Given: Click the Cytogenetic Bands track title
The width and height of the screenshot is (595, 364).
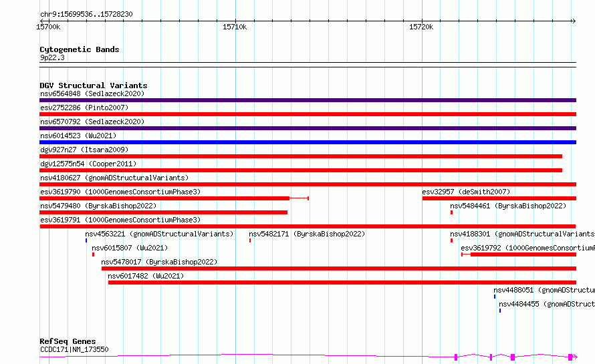Looking at the screenshot, I should 80,49.
